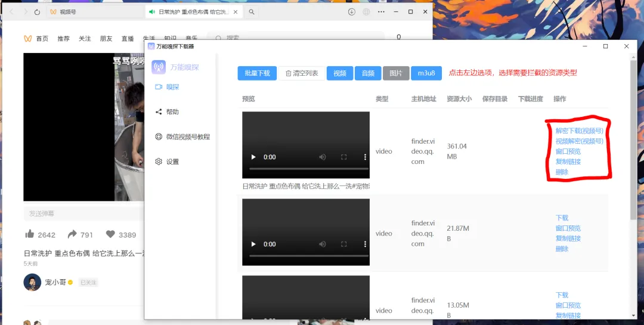Open more options on 361.04 MB preview
Viewport: 644px width, 325px height.
point(365,157)
